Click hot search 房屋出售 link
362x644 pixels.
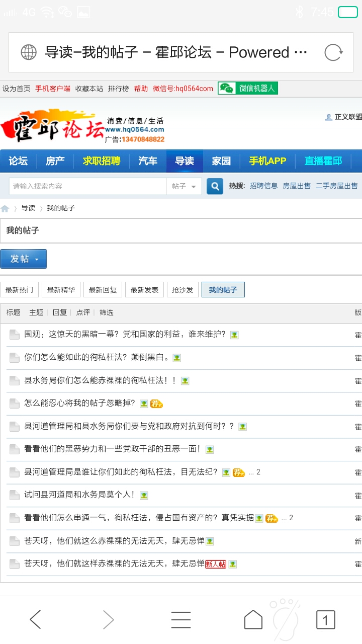(297, 186)
